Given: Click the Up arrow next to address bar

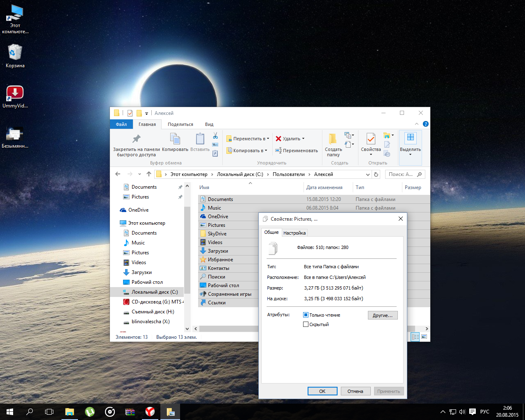Looking at the screenshot, I should pyautogui.click(x=148, y=174).
